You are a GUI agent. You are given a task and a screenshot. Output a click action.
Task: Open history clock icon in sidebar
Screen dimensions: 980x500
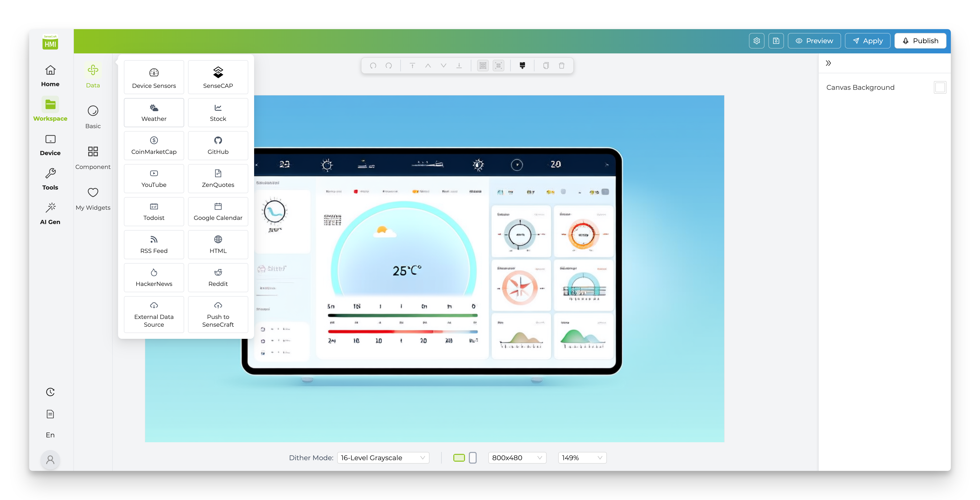(x=50, y=392)
